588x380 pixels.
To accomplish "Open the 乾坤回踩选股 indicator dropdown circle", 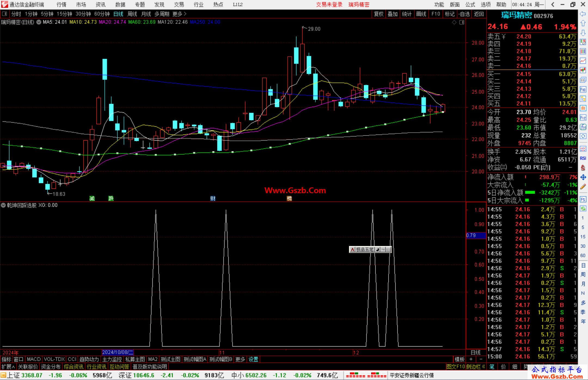I will (x=3, y=205).
